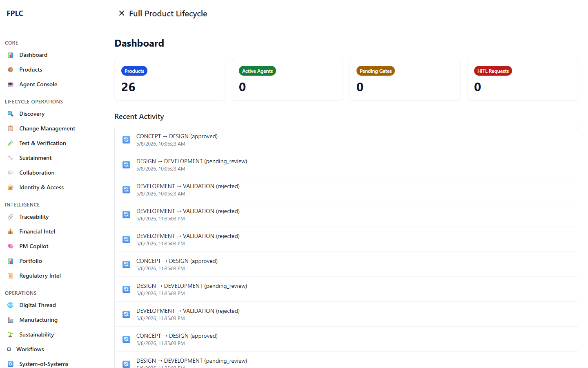
Task: Click the Identity & Access lock icon
Action: tap(11, 187)
